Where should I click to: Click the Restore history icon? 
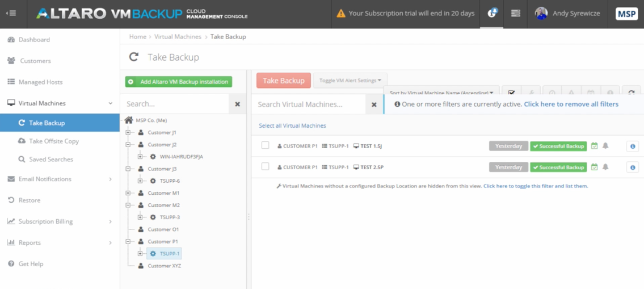(x=11, y=200)
